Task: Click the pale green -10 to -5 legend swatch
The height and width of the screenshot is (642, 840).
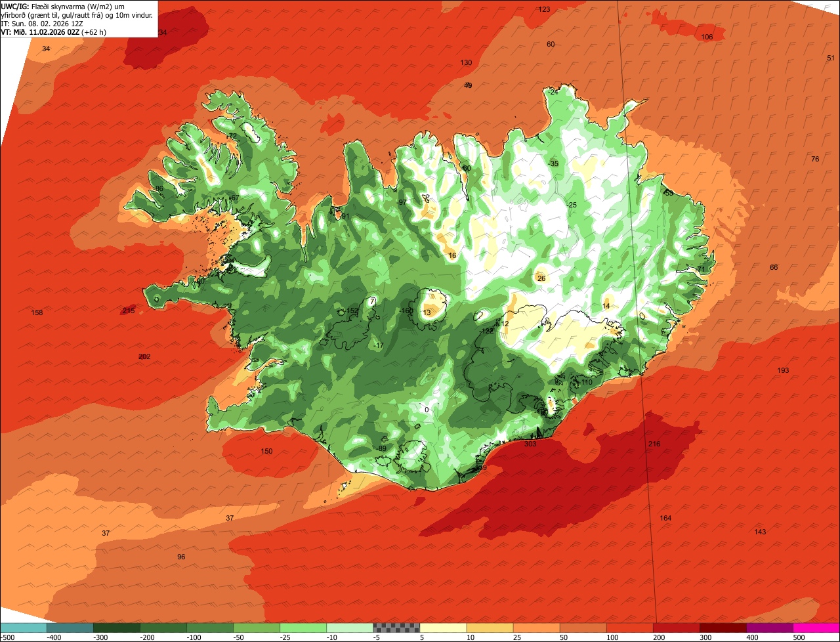Action: pyautogui.click(x=350, y=628)
